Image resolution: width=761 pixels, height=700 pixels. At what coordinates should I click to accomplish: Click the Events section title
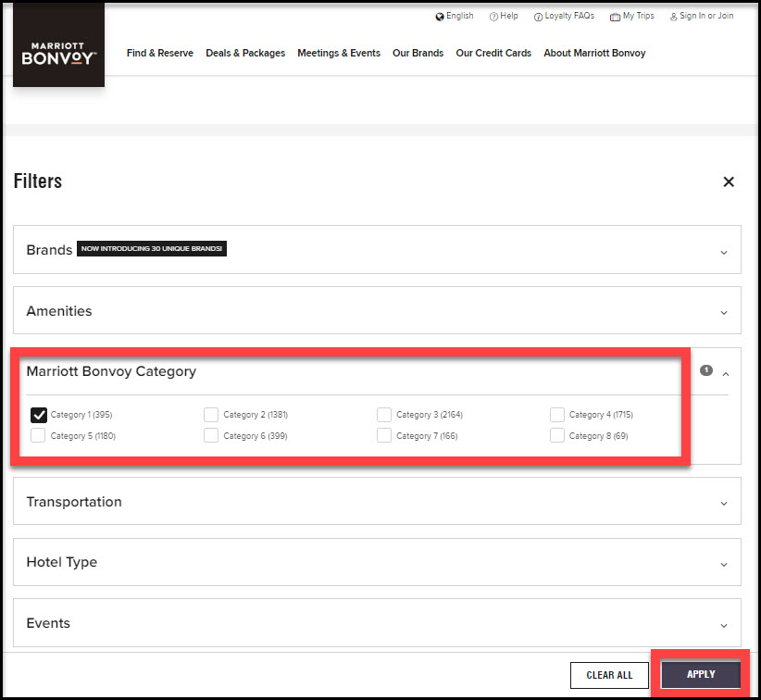tap(48, 623)
